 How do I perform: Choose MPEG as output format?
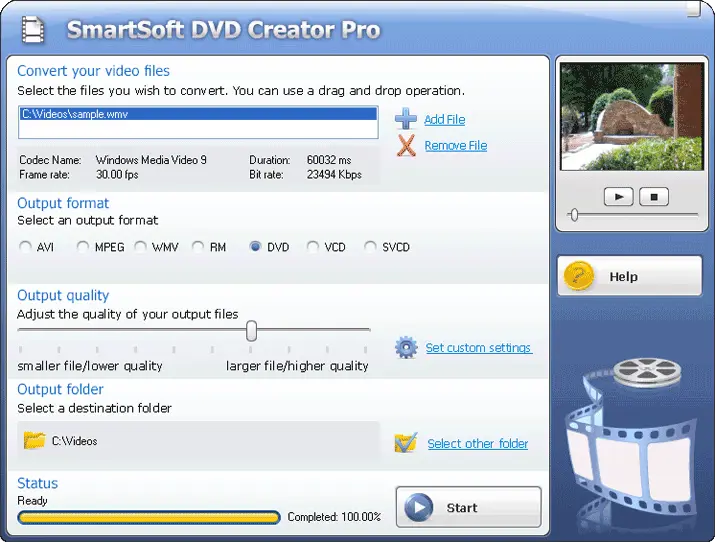pos(83,247)
